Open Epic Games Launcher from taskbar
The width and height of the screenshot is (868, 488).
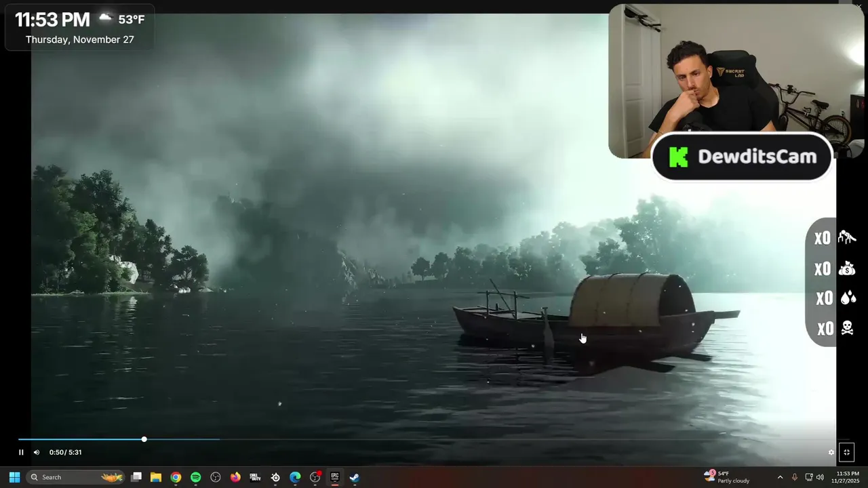tap(335, 477)
